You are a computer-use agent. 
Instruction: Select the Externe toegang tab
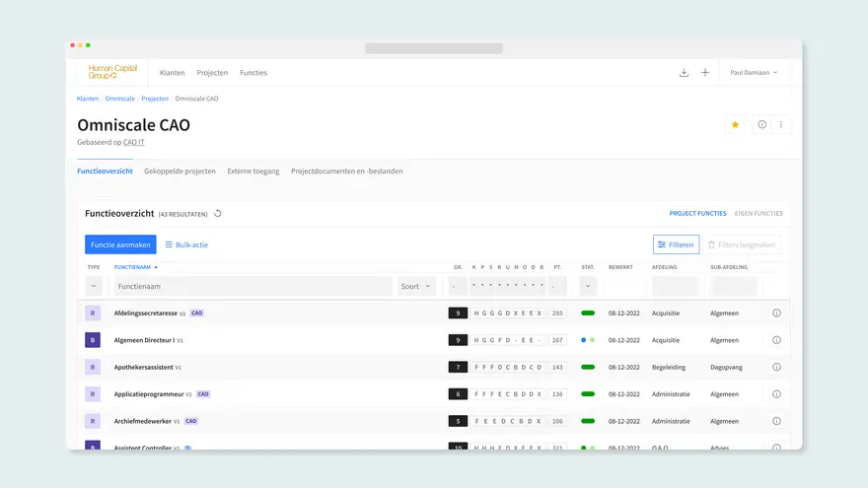click(253, 171)
